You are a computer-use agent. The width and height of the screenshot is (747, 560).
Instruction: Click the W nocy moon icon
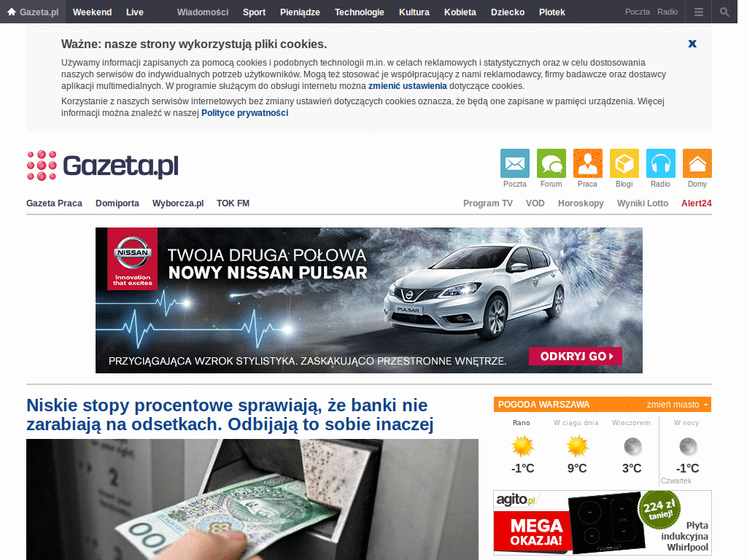[x=688, y=447]
